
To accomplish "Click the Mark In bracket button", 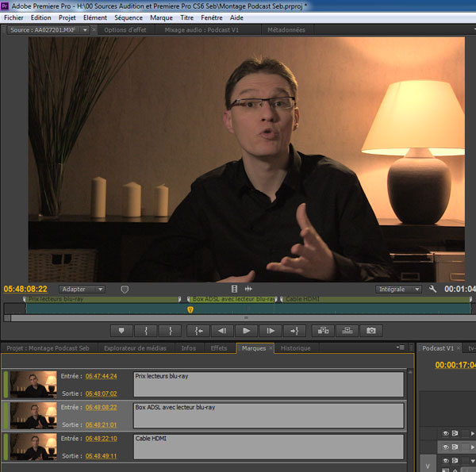I will pos(145,330).
